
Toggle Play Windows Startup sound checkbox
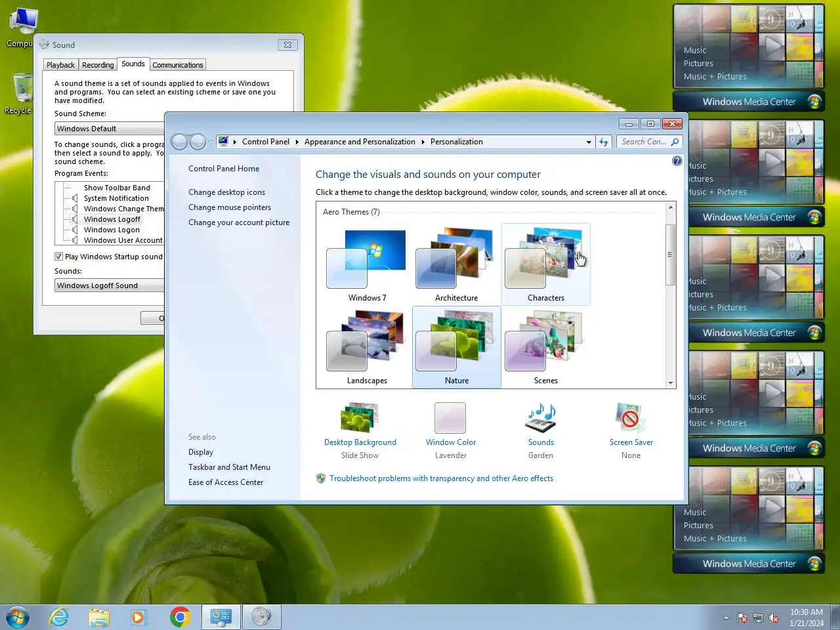(x=58, y=257)
